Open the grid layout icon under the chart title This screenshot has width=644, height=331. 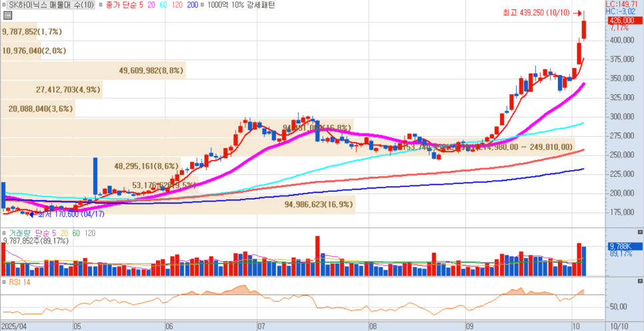(7, 15)
